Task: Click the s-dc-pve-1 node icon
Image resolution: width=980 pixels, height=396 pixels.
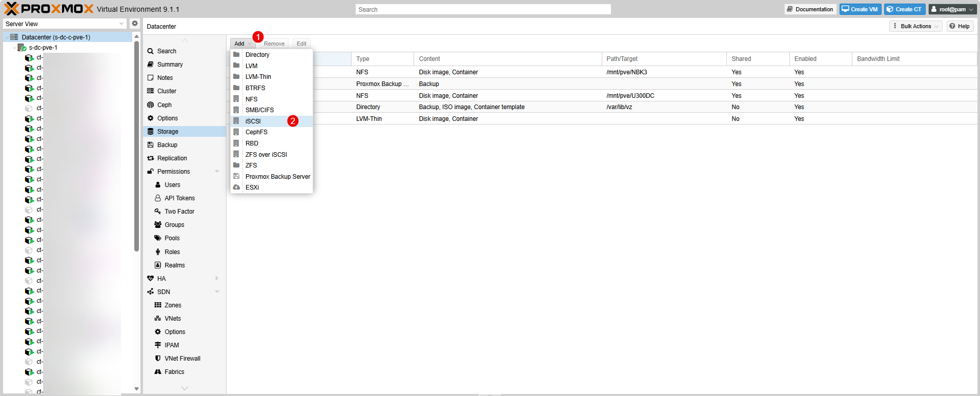Action: [22, 48]
